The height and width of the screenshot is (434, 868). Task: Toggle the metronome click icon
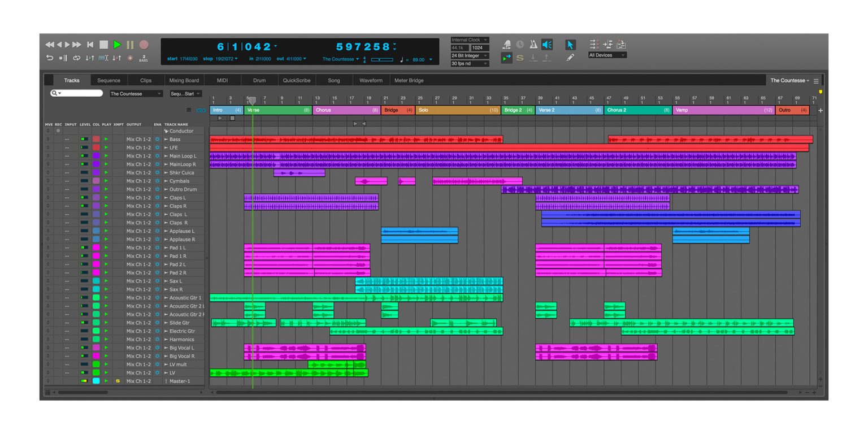click(x=533, y=45)
